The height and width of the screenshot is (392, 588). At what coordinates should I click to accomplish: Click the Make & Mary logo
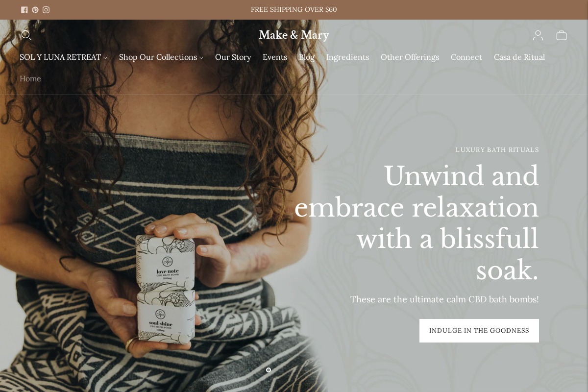click(294, 35)
